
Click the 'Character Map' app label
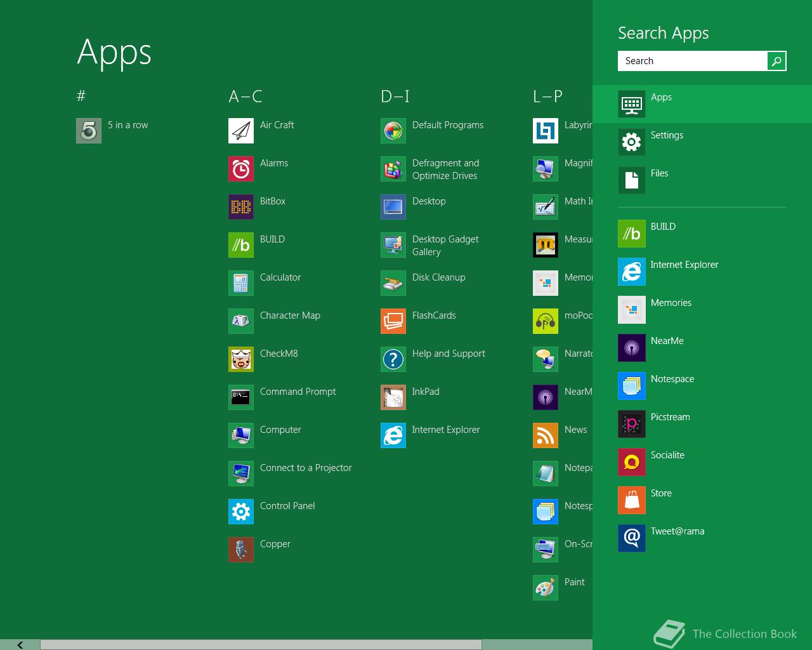290,315
